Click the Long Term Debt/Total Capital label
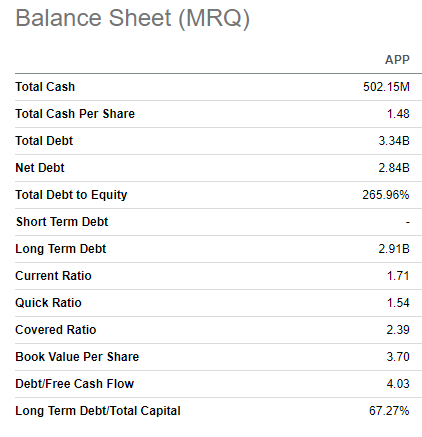 click(x=98, y=411)
